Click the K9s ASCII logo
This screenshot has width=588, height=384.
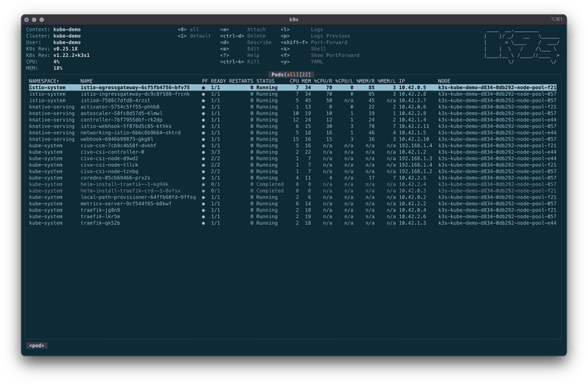tap(522, 47)
